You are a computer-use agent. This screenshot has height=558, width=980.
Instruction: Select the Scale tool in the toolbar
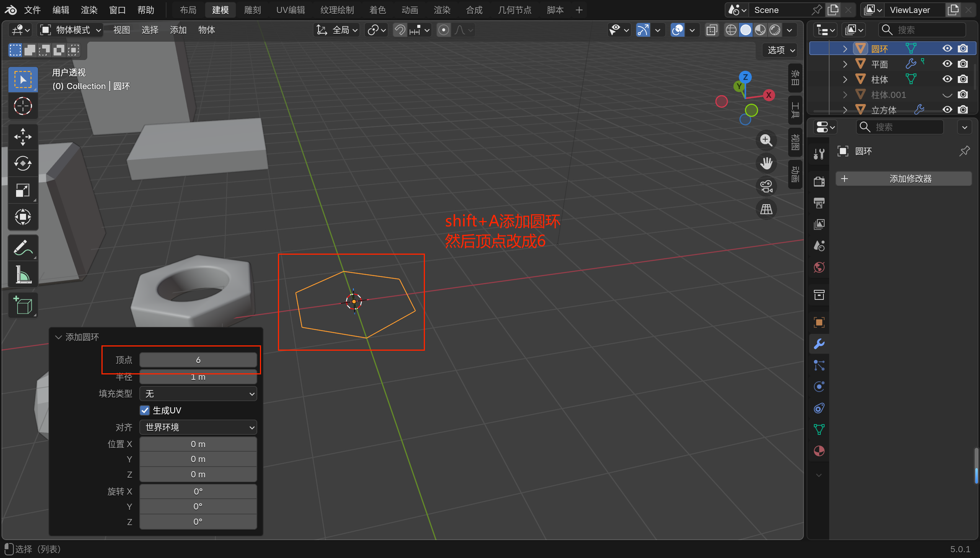[23, 190]
